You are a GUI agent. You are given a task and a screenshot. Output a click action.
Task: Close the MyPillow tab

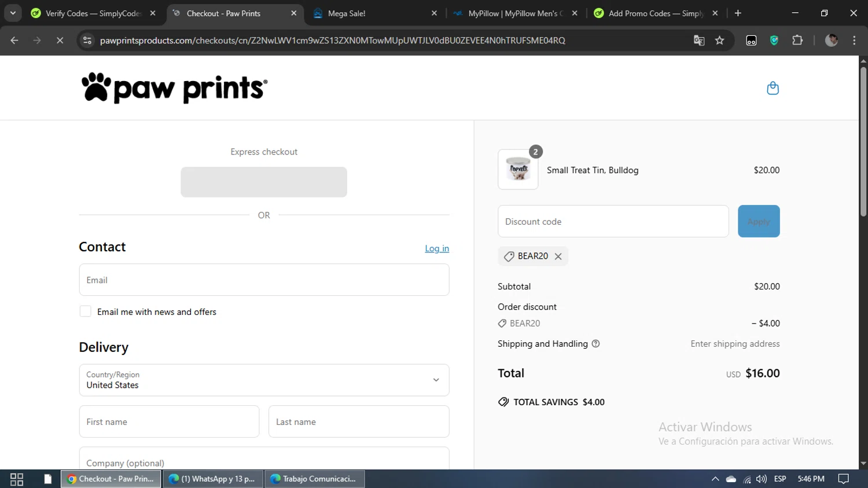point(575,13)
